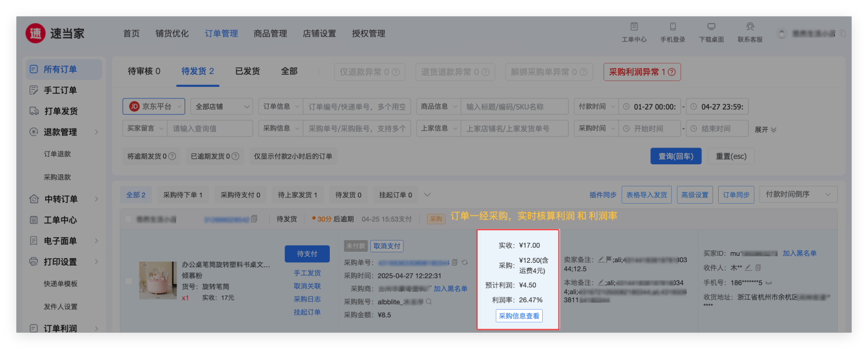The width and height of the screenshot is (868, 349).
Task: Click the 查询(回车) search button
Action: tap(675, 156)
